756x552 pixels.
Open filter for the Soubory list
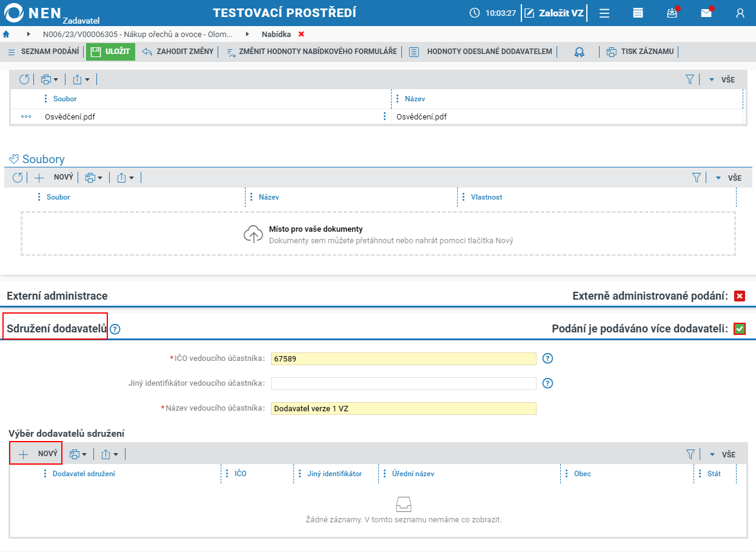(697, 178)
